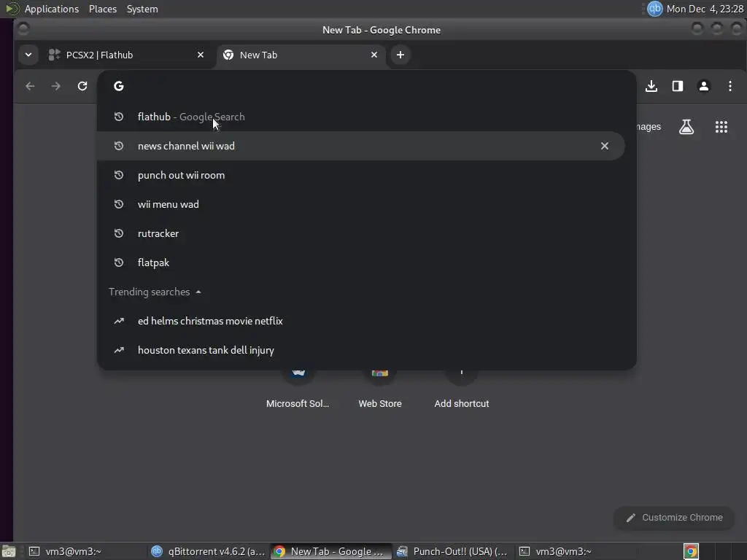Pick the 'rutracker' history suggestion
747x560 pixels.
(x=360, y=233)
